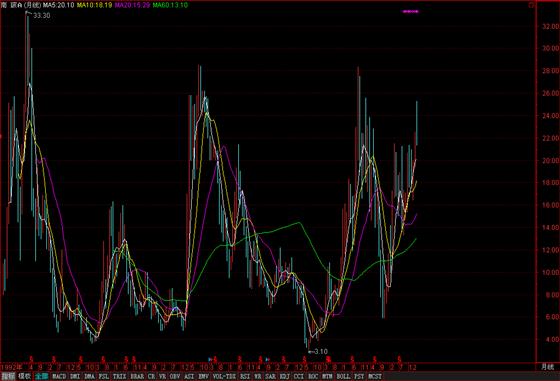Click the green MA60:13.10 label
Screen dimensions: 560x381
tap(169, 5)
